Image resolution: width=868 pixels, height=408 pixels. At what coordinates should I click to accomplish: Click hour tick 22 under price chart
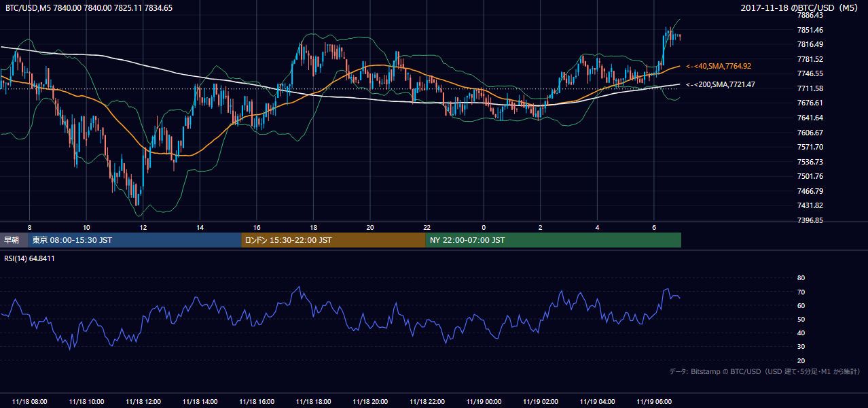(x=427, y=227)
